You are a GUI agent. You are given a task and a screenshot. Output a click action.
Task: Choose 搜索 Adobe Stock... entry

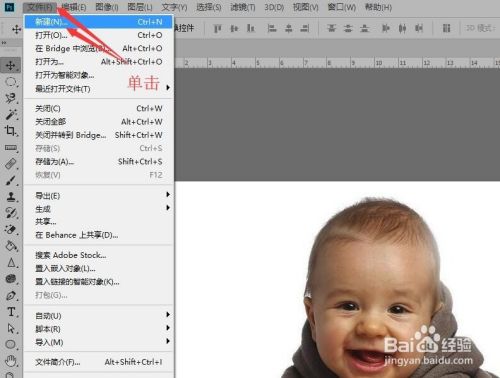pos(99,255)
